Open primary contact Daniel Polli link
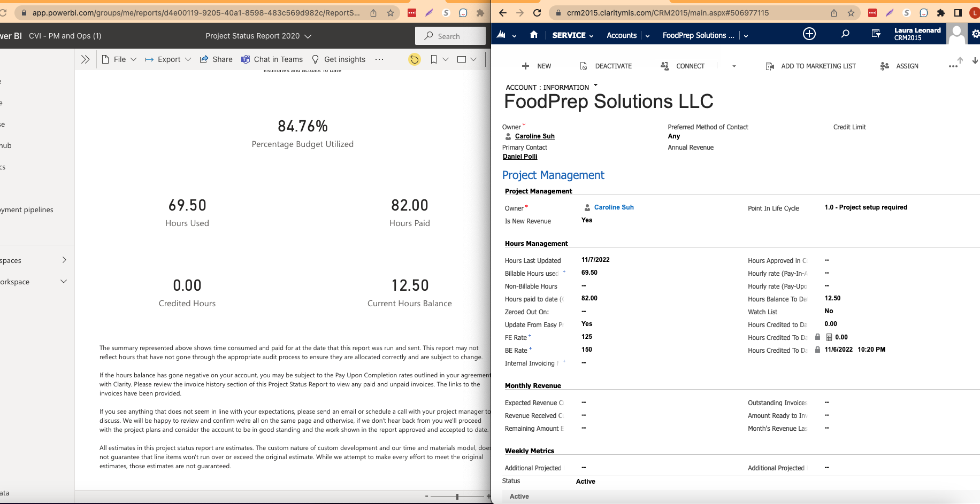 [520, 157]
